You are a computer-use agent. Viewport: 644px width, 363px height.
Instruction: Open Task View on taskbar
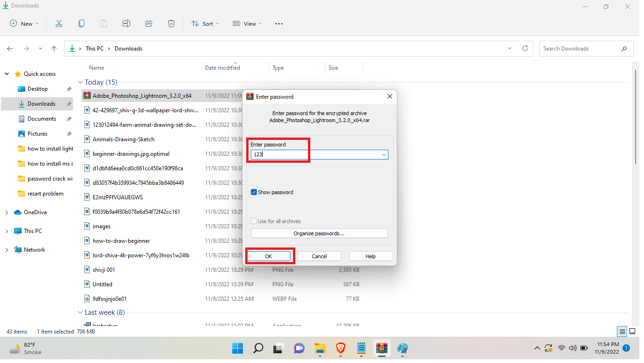click(x=279, y=348)
